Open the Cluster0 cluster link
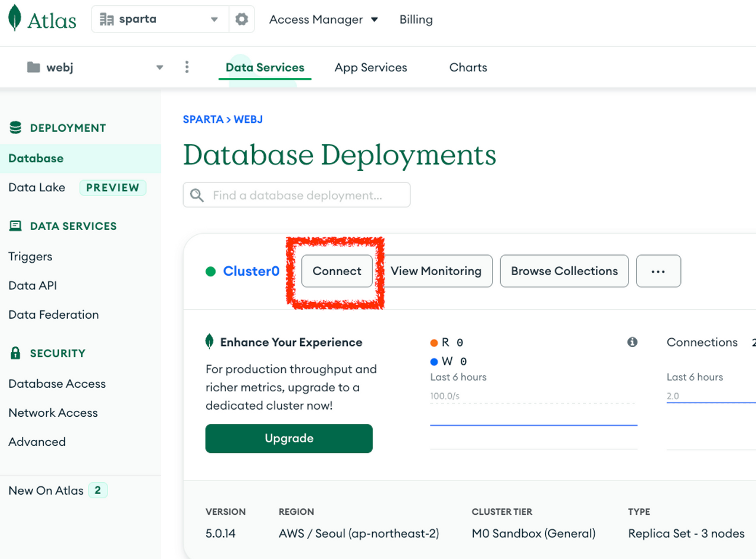The height and width of the screenshot is (559, 756). 251,272
